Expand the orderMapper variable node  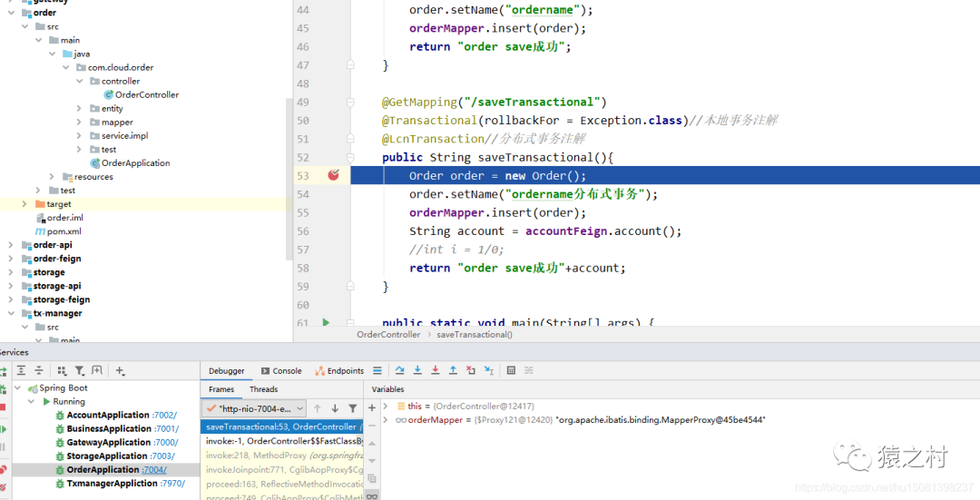[x=386, y=420]
